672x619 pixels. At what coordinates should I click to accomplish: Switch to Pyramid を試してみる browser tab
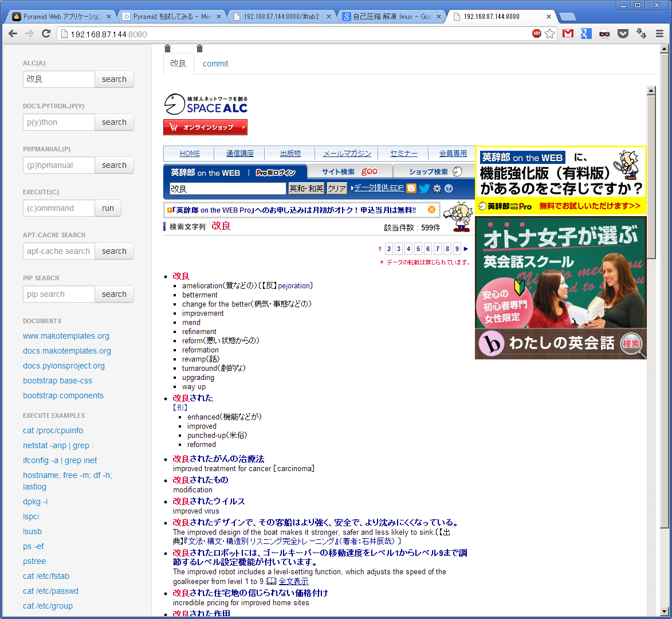(x=172, y=16)
